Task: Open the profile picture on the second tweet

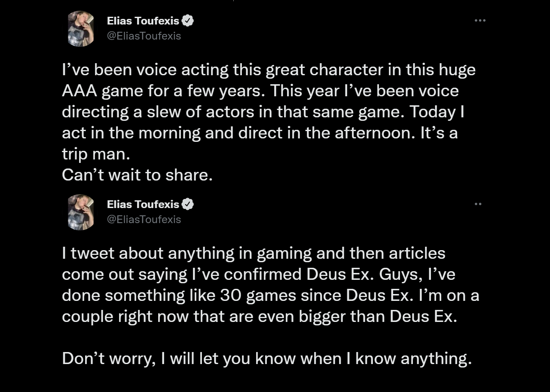Action: tap(80, 213)
